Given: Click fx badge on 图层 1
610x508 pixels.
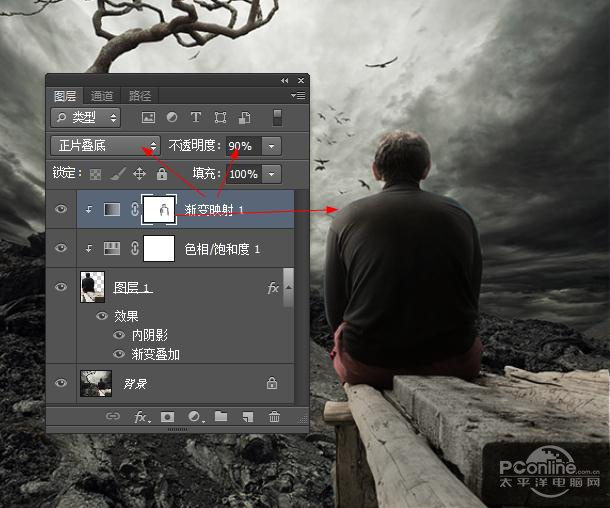Looking at the screenshot, I should pyautogui.click(x=273, y=288).
